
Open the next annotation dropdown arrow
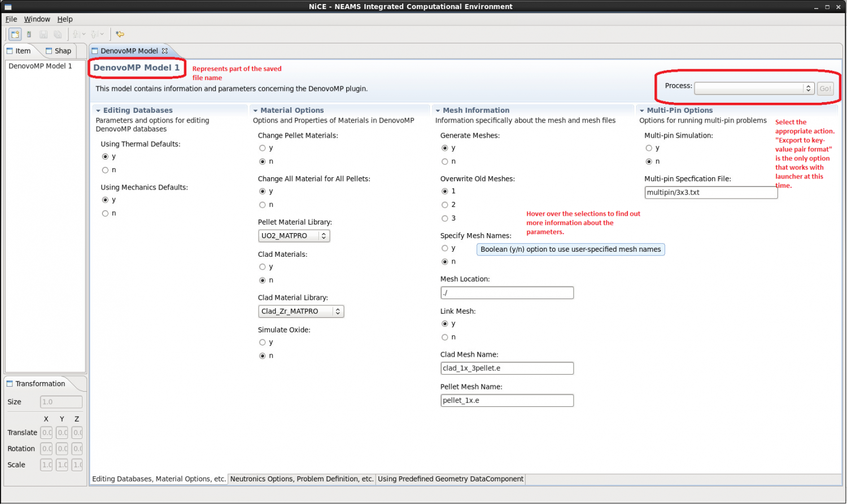(84, 34)
